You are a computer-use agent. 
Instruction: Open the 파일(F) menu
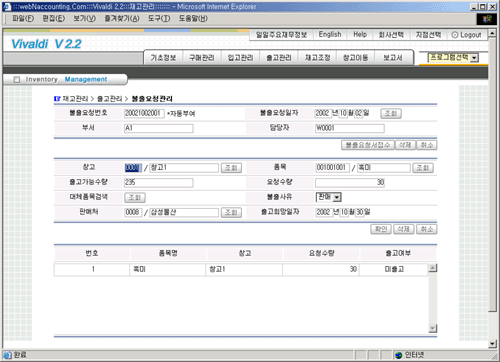click(x=23, y=19)
